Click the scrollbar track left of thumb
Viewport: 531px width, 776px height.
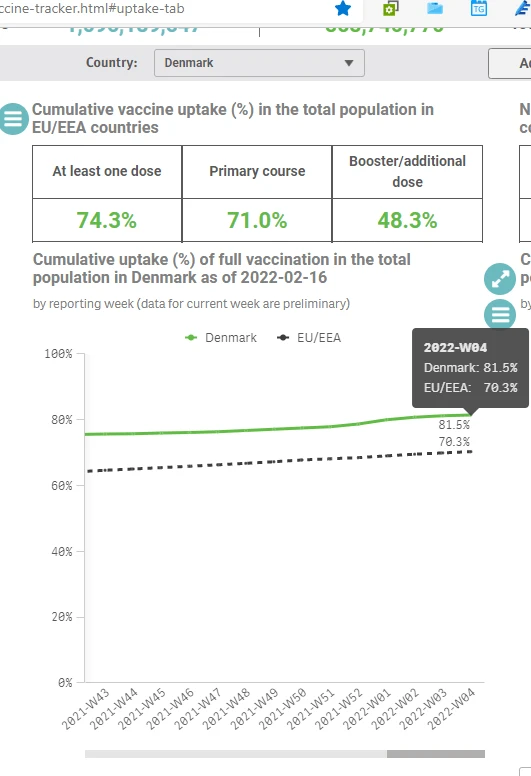(x=236, y=754)
